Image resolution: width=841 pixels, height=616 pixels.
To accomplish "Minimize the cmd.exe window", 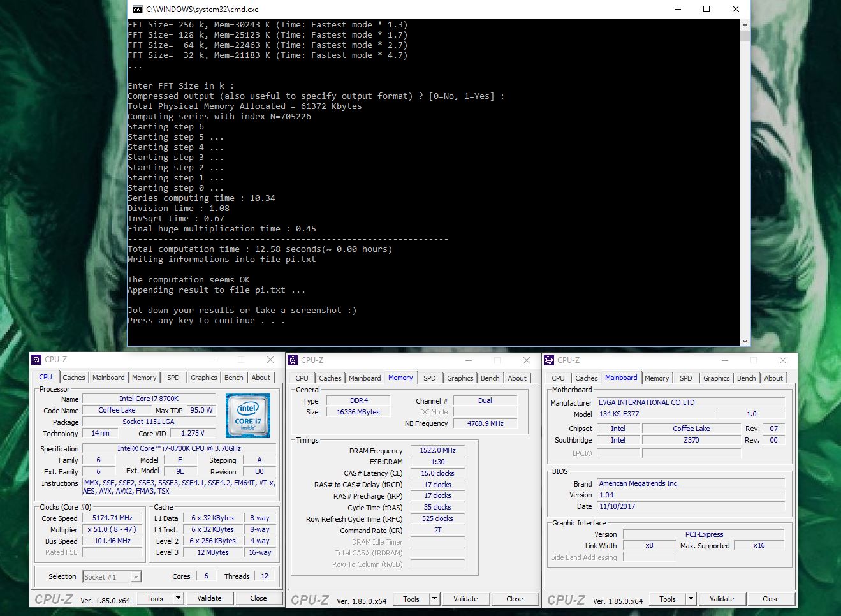I will click(x=678, y=9).
